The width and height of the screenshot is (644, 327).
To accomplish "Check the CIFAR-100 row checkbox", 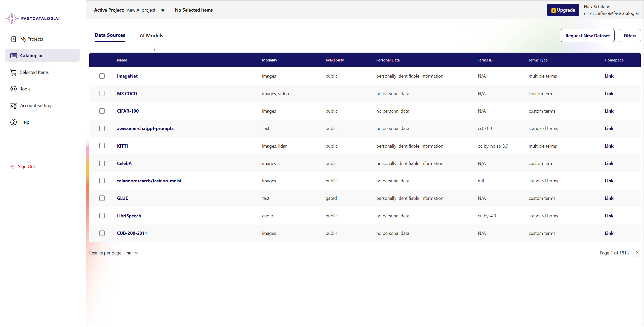I will 102,111.
